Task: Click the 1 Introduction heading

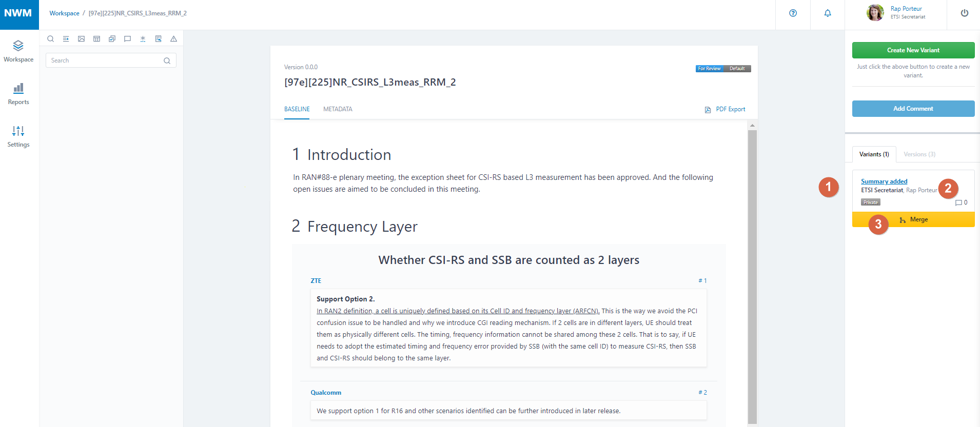Action: pos(342,154)
